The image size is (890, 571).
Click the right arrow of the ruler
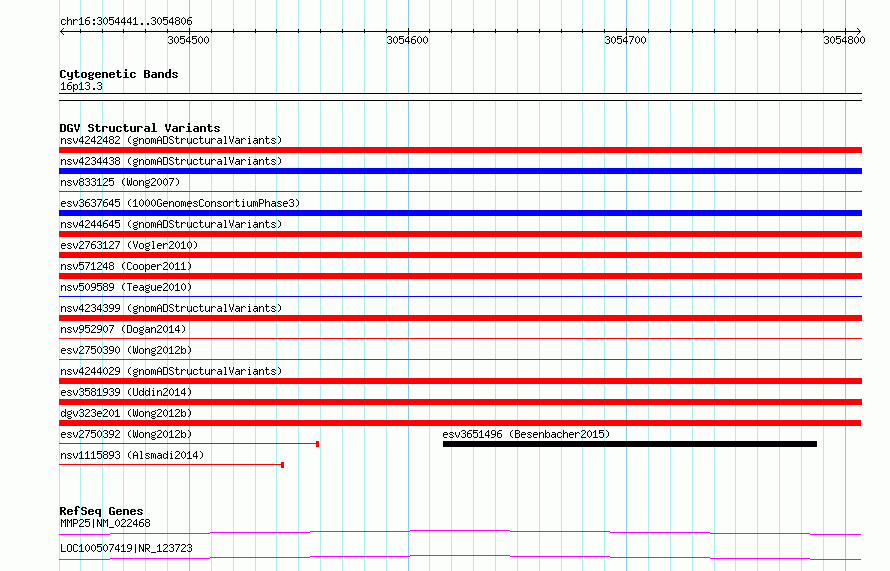click(x=858, y=31)
